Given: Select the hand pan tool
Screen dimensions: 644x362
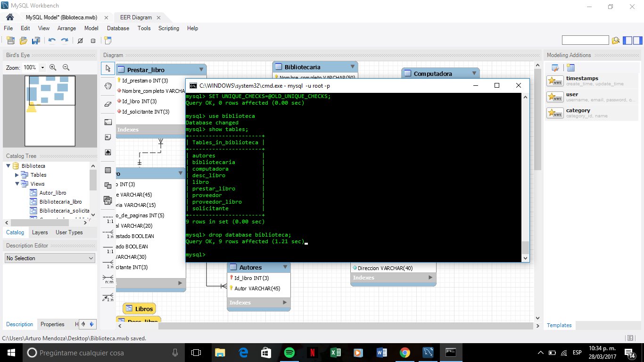Looking at the screenshot, I should [108, 86].
